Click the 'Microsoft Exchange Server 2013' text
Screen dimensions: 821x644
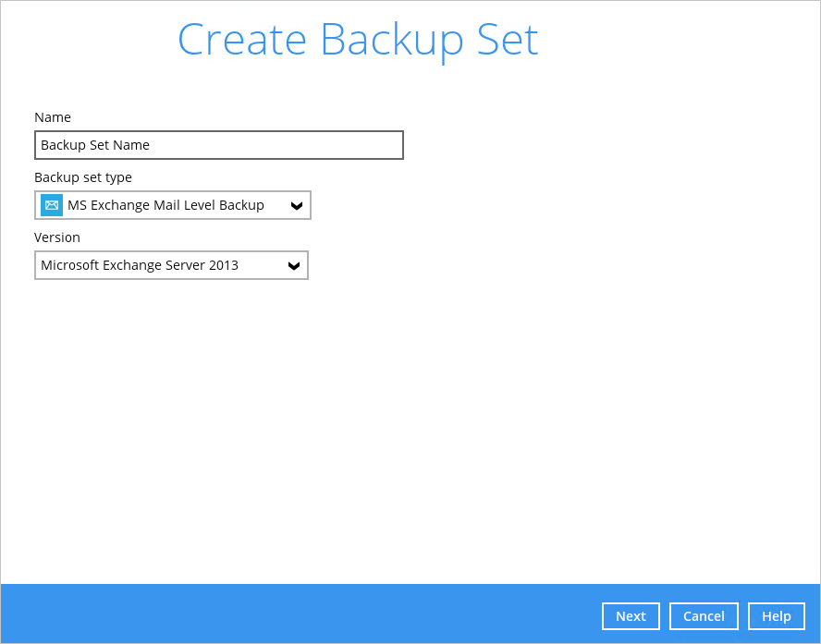(140, 265)
